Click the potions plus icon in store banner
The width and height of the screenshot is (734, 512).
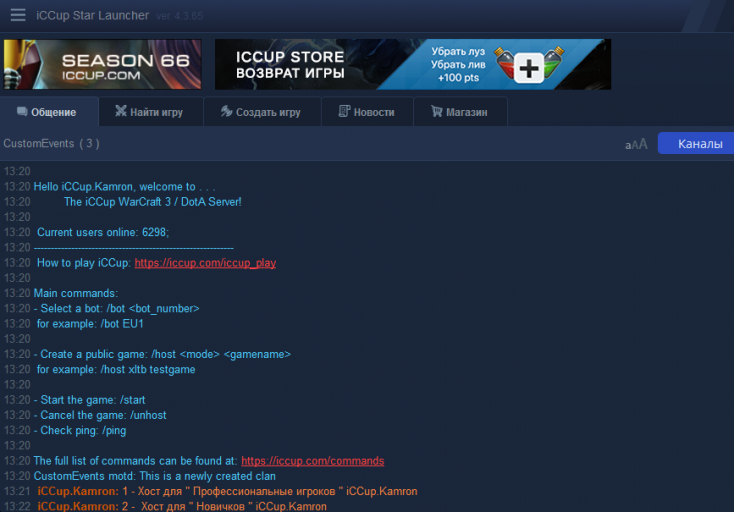point(529,66)
